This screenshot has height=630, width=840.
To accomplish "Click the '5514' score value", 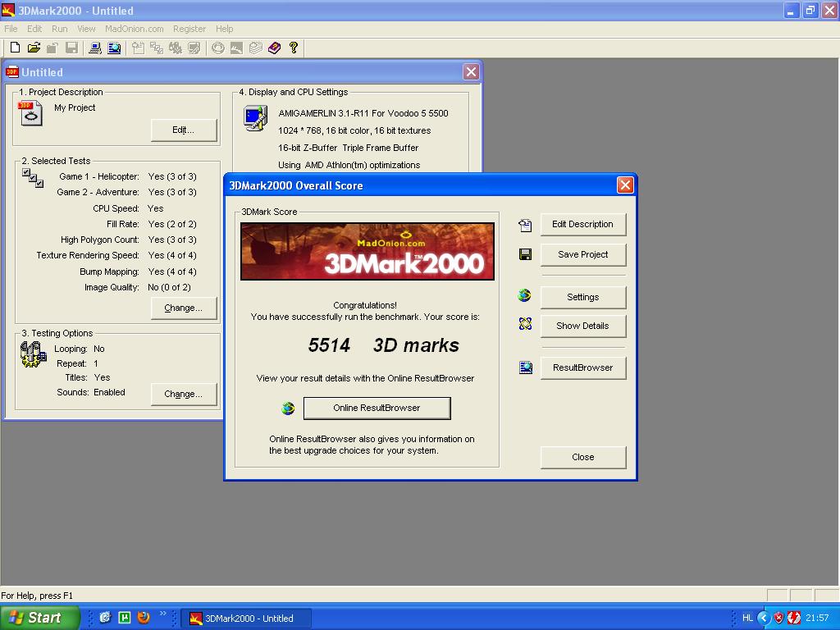I will (x=329, y=345).
